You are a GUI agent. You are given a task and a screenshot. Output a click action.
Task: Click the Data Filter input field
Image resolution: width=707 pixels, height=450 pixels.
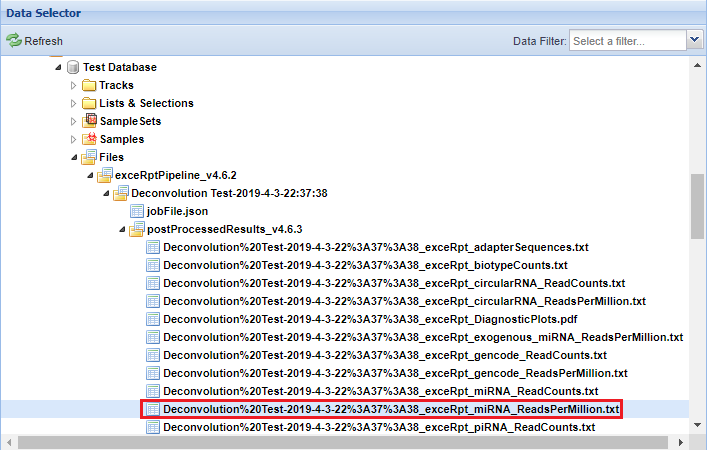click(626, 40)
